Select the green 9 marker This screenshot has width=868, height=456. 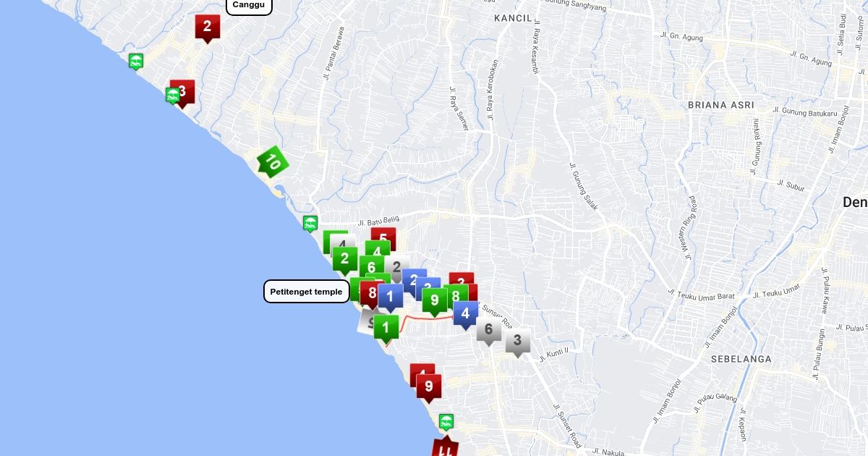pyautogui.click(x=434, y=301)
